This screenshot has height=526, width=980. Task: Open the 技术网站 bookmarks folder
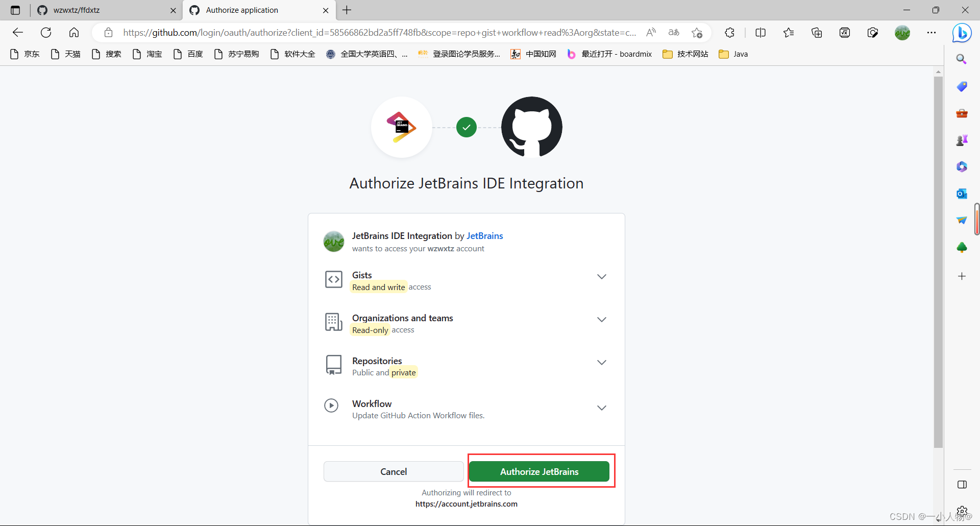685,54
